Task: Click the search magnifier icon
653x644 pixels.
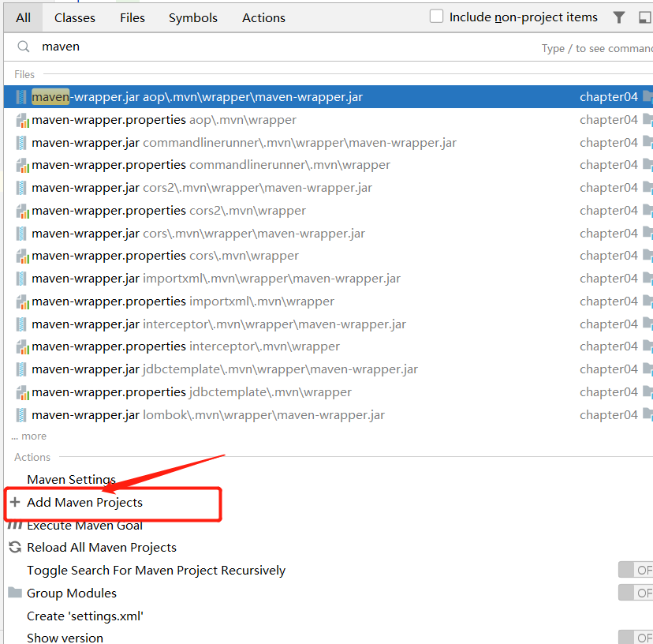Action: [x=24, y=47]
